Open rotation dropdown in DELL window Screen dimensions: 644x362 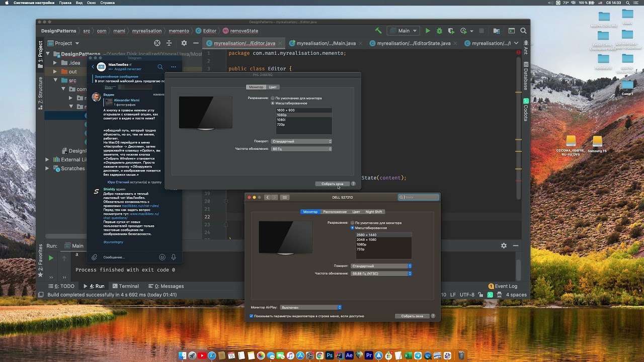tap(381, 266)
